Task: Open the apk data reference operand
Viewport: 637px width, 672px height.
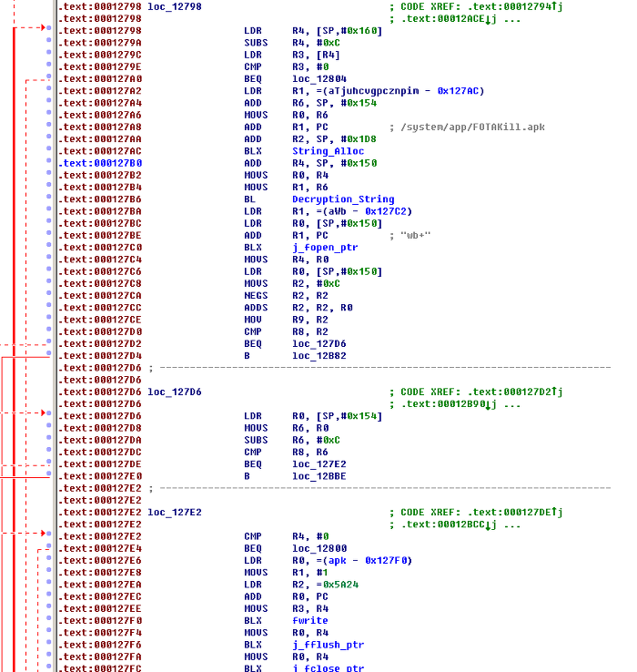Action: (x=337, y=561)
